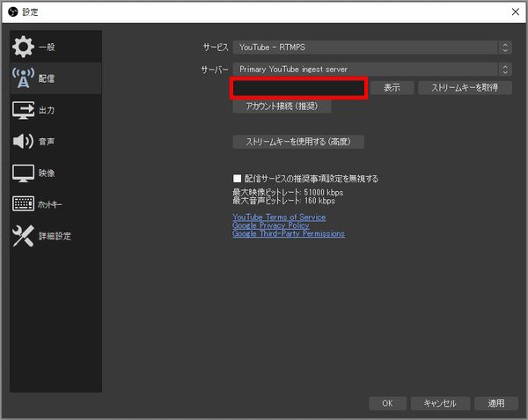Open the ホットキー keyboard icon

pyautogui.click(x=23, y=203)
